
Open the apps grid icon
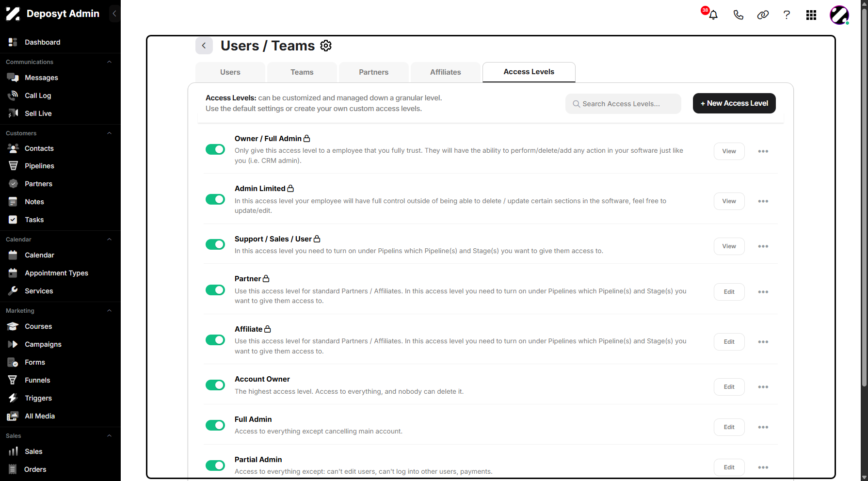tap(811, 15)
